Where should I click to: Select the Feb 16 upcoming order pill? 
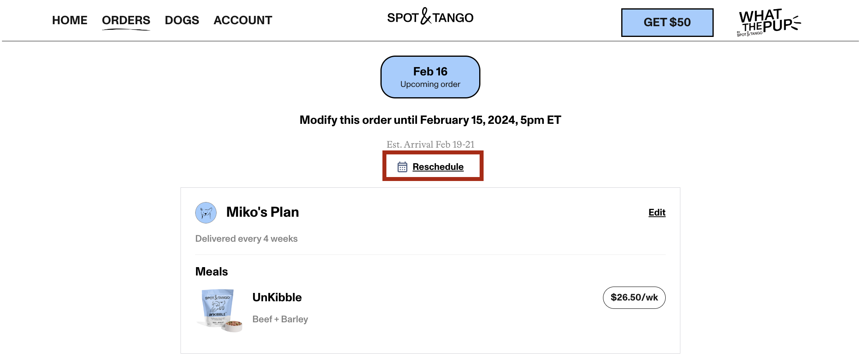[x=430, y=77]
